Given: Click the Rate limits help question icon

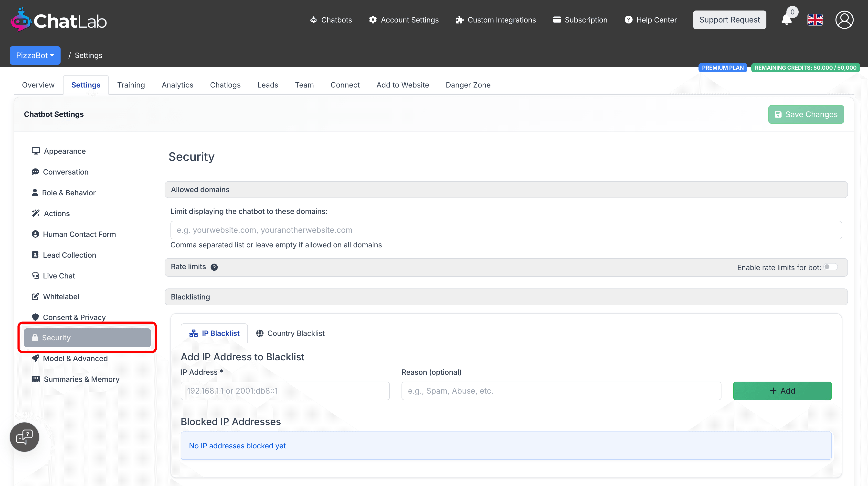Looking at the screenshot, I should [x=214, y=267].
